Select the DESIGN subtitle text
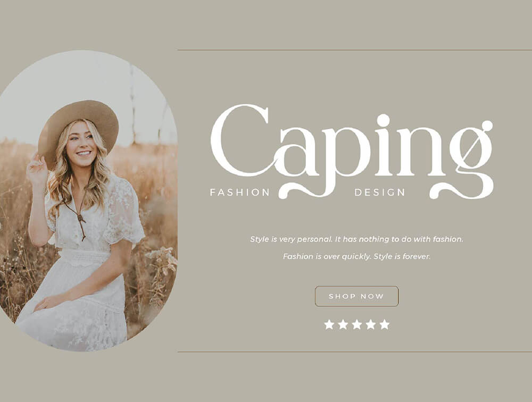This screenshot has height=402, width=532. tap(380, 192)
